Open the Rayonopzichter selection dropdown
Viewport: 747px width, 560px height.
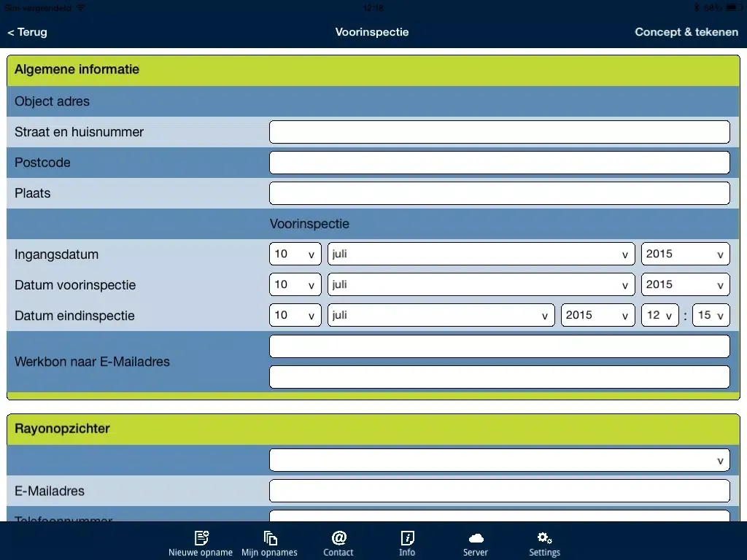point(499,460)
